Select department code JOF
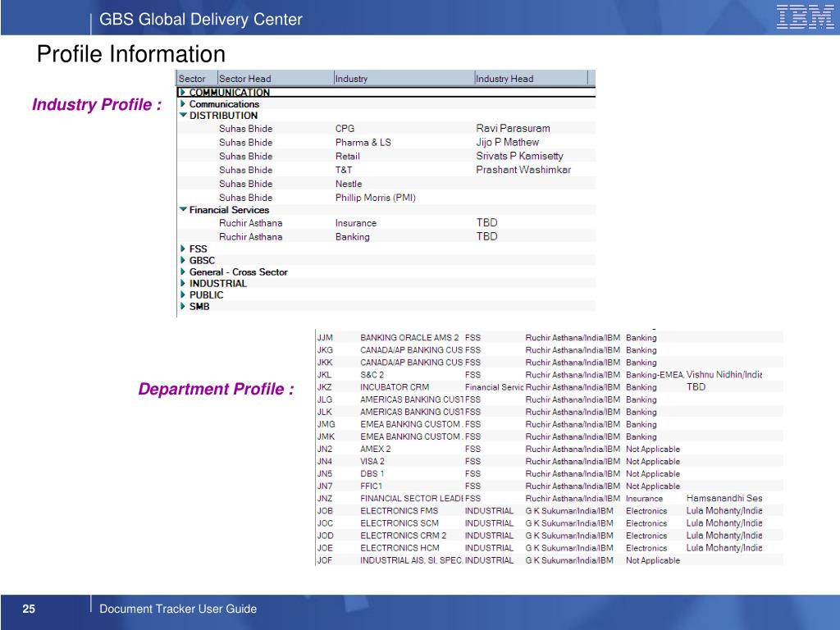This screenshot has width=840, height=630. tap(324, 559)
